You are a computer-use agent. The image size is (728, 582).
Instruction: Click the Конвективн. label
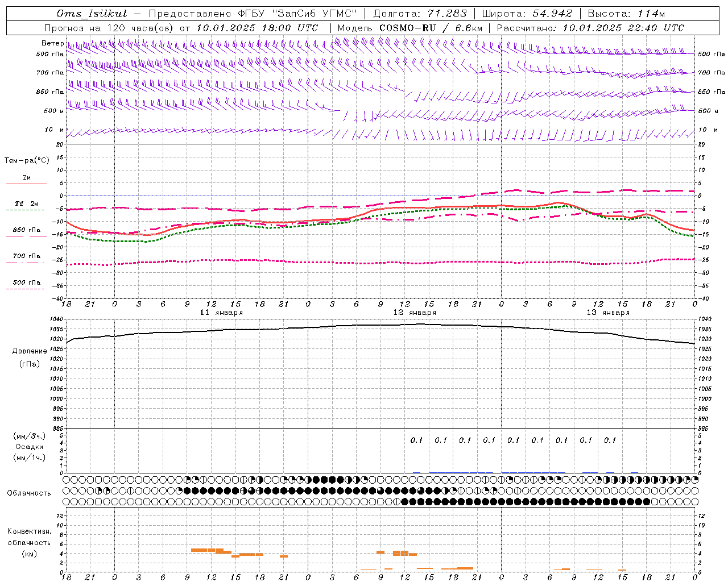[x=29, y=531]
